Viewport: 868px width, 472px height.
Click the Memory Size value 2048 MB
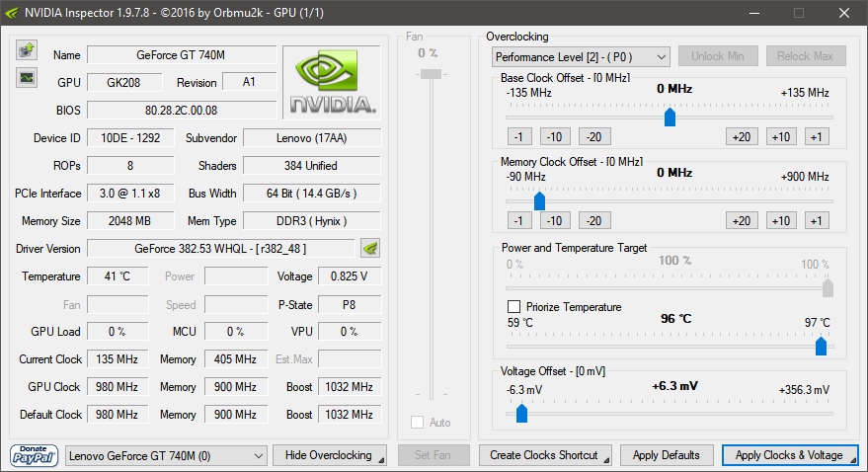pyautogui.click(x=130, y=221)
